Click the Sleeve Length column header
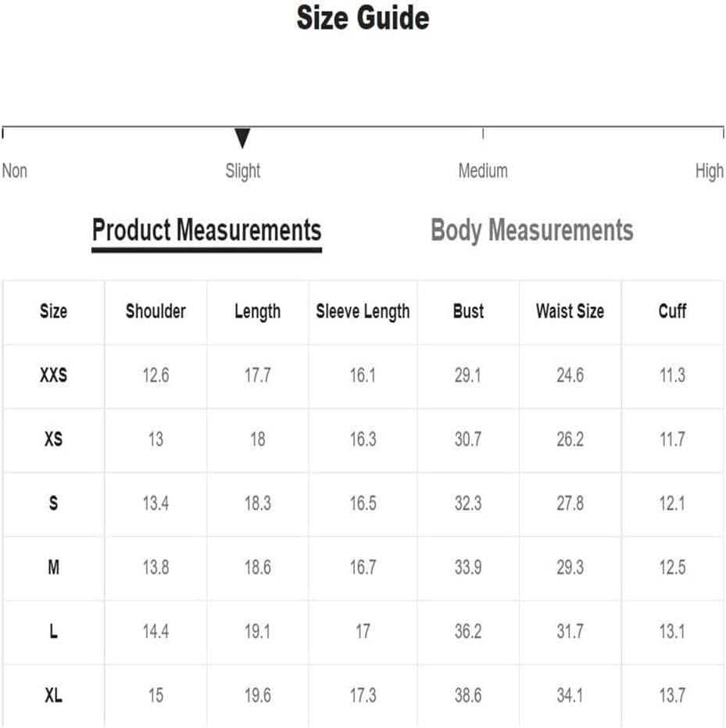Screen dimensions: 726x728 (363, 311)
